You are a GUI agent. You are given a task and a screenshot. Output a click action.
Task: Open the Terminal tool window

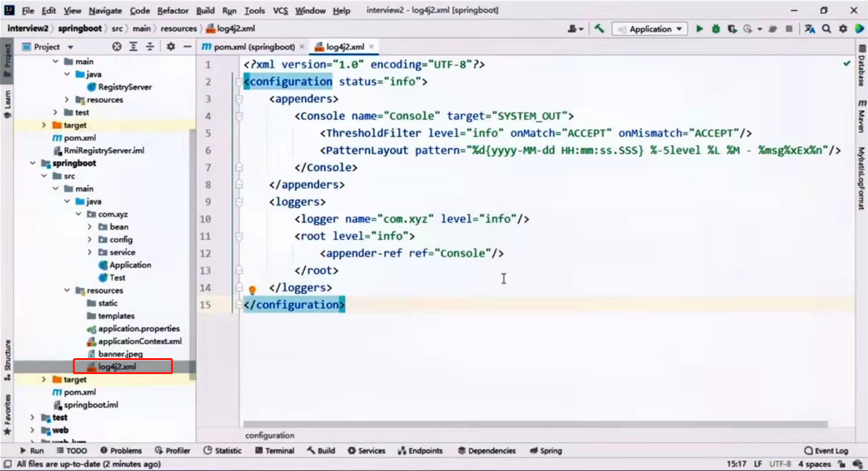click(274, 451)
